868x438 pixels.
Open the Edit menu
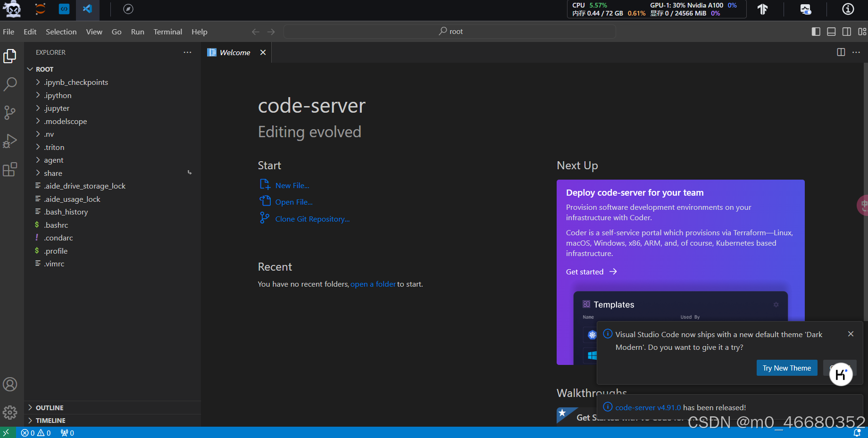tap(30, 32)
